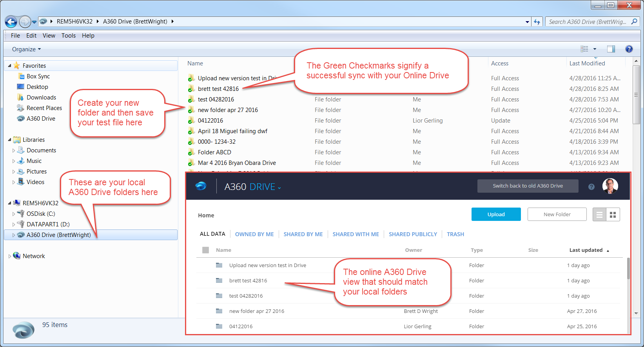The height and width of the screenshot is (347, 644).
Task: Click the New Folder button
Action: 557,214
